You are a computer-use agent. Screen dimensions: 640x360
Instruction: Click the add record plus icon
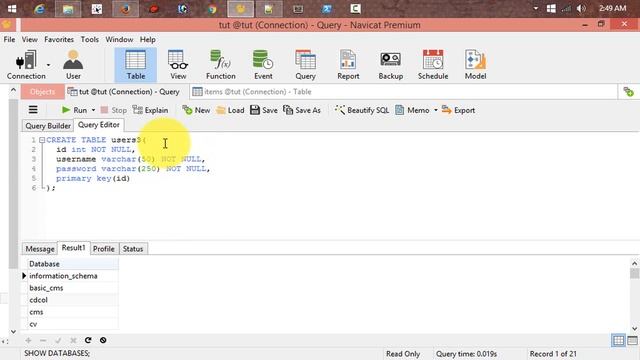tap(28, 340)
